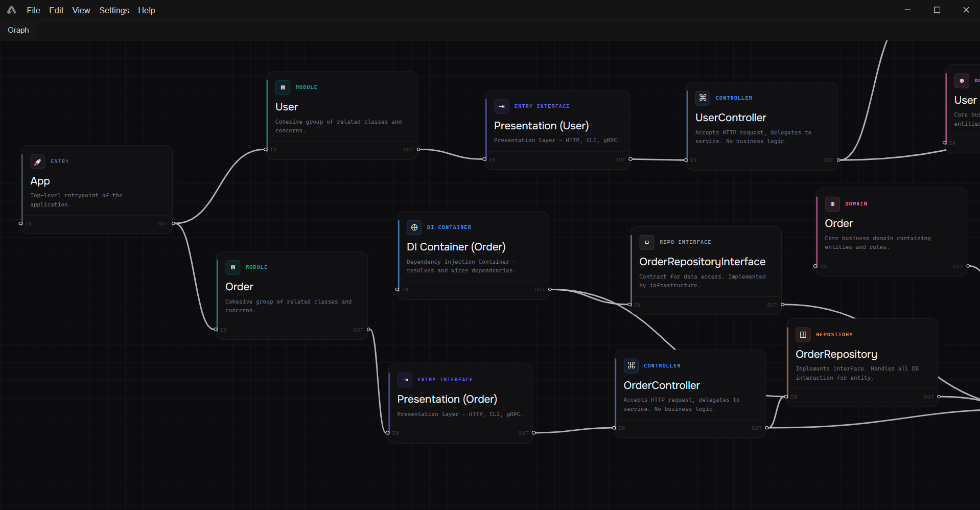Image resolution: width=980 pixels, height=510 pixels.
Task: Click the Domain icon on the Order domain node
Action: click(832, 204)
